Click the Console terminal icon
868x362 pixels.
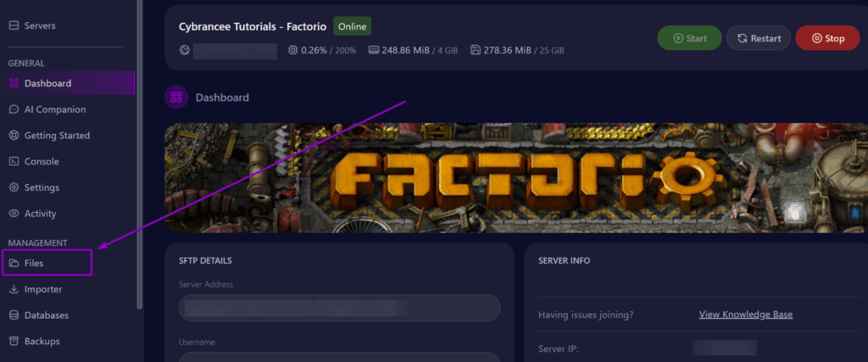pyautogui.click(x=14, y=162)
